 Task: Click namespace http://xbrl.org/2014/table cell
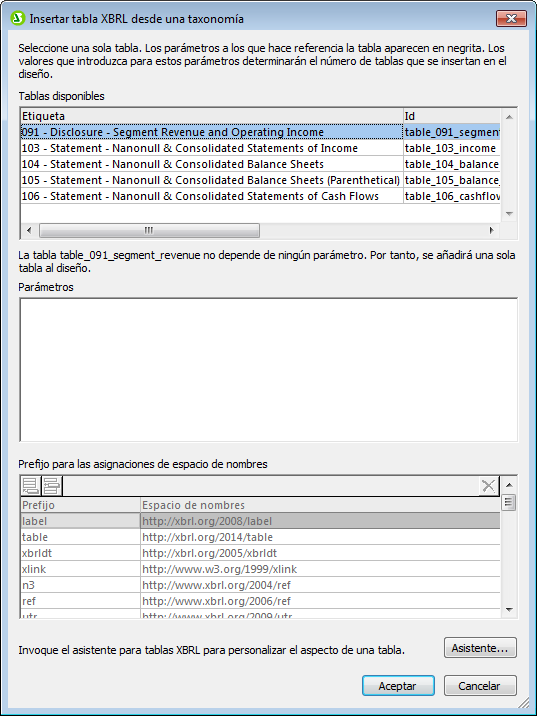click(320, 537)
